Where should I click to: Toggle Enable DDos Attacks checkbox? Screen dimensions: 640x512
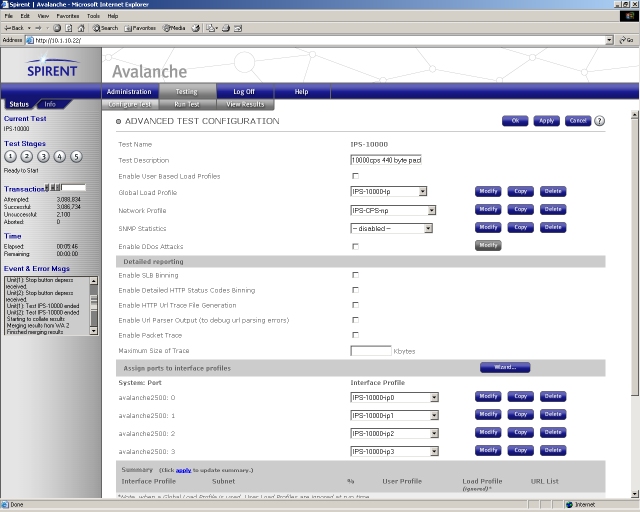(356, 247)
